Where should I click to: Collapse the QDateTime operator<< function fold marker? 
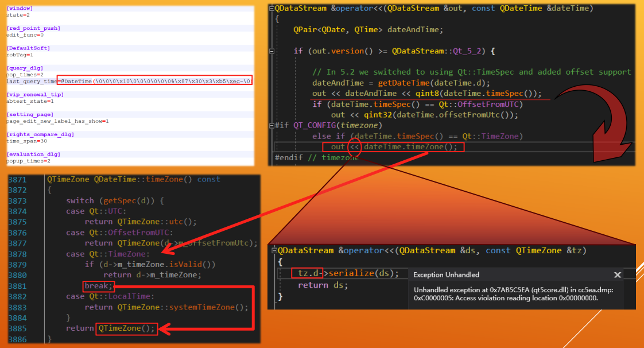[272, 9]
